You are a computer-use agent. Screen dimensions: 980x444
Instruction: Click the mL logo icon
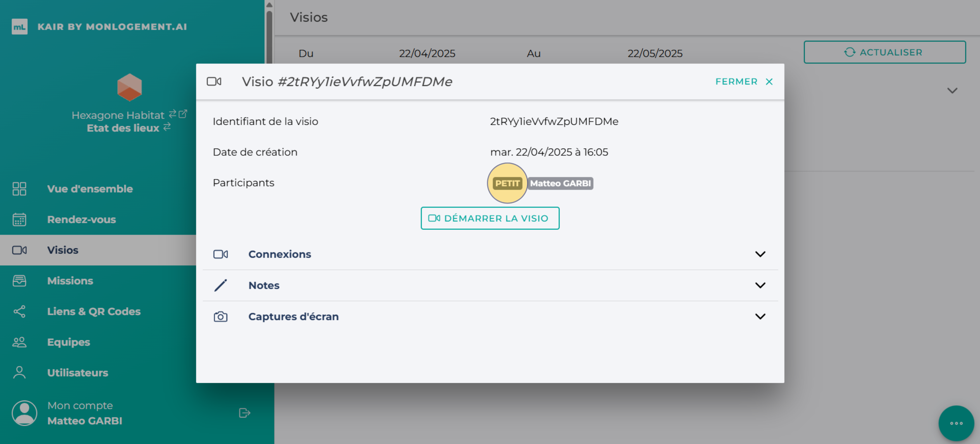click(19, 27)
